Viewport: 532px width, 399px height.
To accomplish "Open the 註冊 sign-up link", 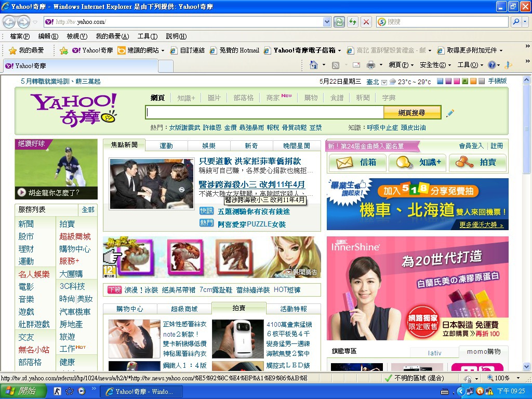I will click(497, 146).
